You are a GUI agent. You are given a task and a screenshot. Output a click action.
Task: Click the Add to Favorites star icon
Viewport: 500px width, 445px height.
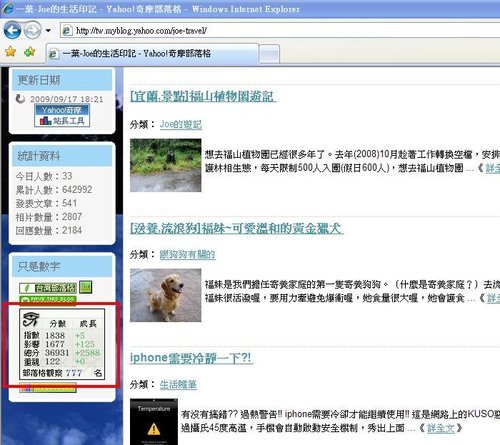(30, 52)
